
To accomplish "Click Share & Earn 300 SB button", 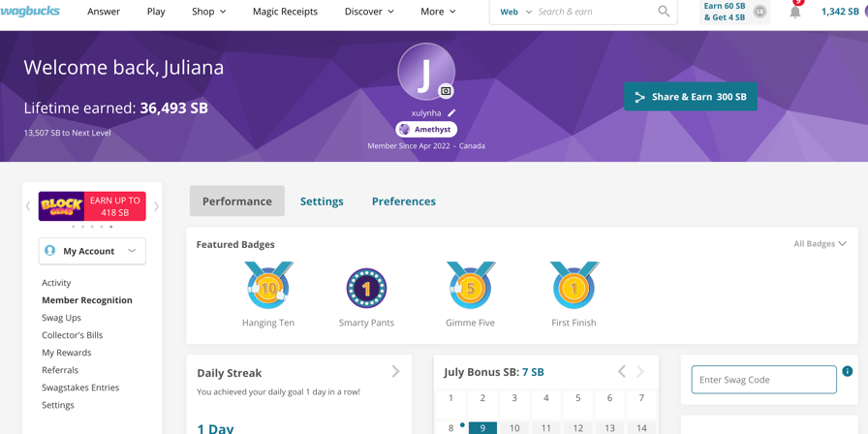I will [691, 97].
